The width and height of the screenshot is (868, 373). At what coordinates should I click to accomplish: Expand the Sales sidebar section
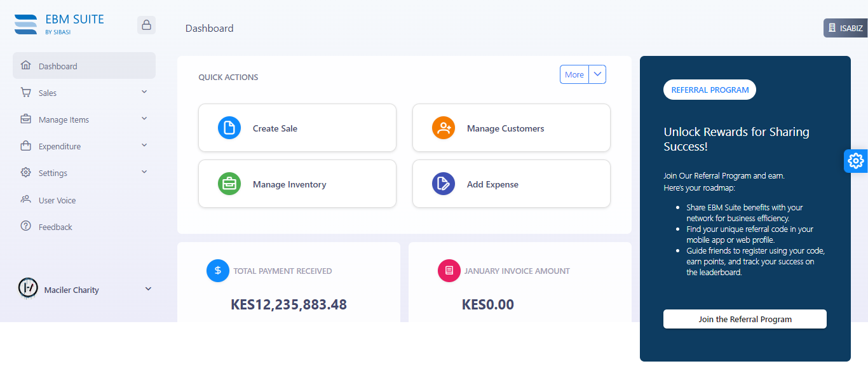[83, 92]
